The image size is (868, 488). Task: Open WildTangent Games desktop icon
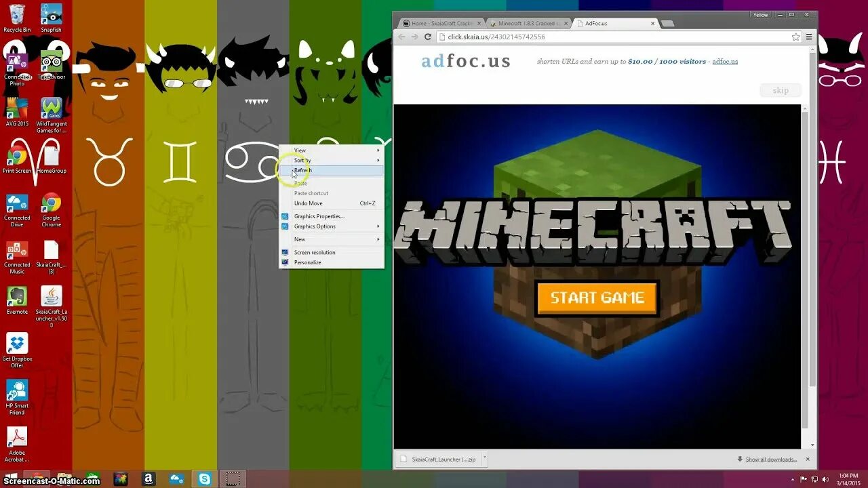52,115
